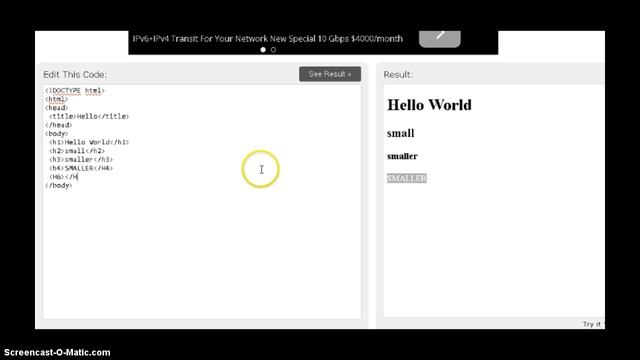640x360 pixels.
Task: Click the Try it link in the result pane's corner
Action: (x=593, y=324)
